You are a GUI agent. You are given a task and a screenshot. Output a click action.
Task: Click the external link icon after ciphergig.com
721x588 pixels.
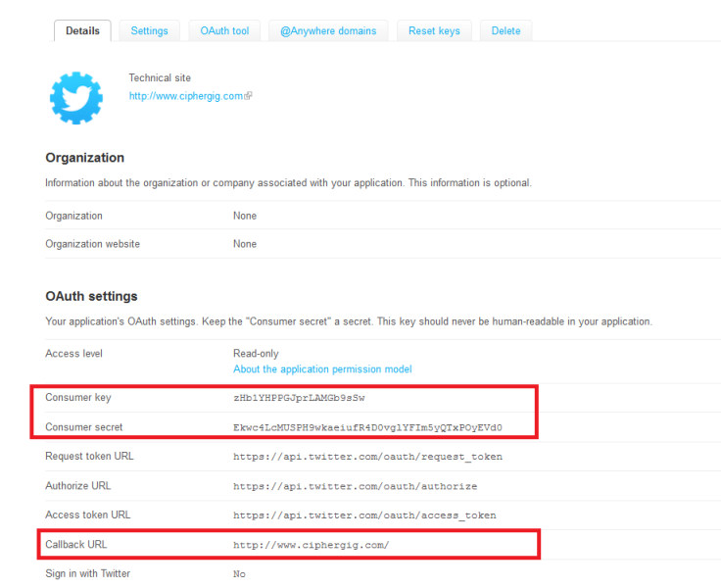point(248,96)
